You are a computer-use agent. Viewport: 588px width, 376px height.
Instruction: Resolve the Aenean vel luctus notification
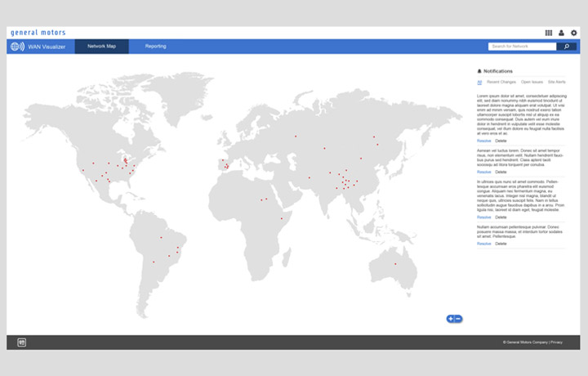tap(483, 172)
